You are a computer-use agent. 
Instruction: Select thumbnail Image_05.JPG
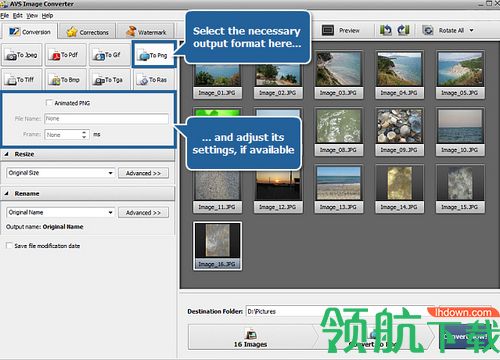click(x=460, y=75)
